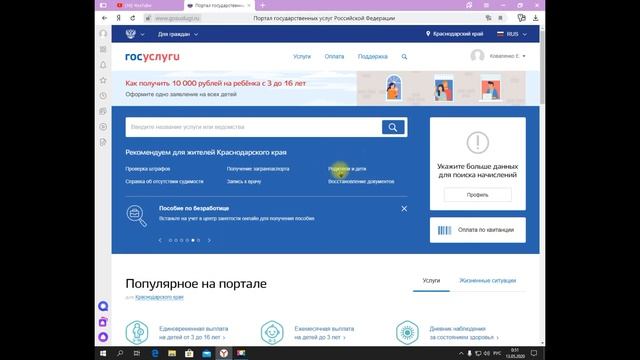
Task: Open Восстановление документов link
Action: click(361, 182)
